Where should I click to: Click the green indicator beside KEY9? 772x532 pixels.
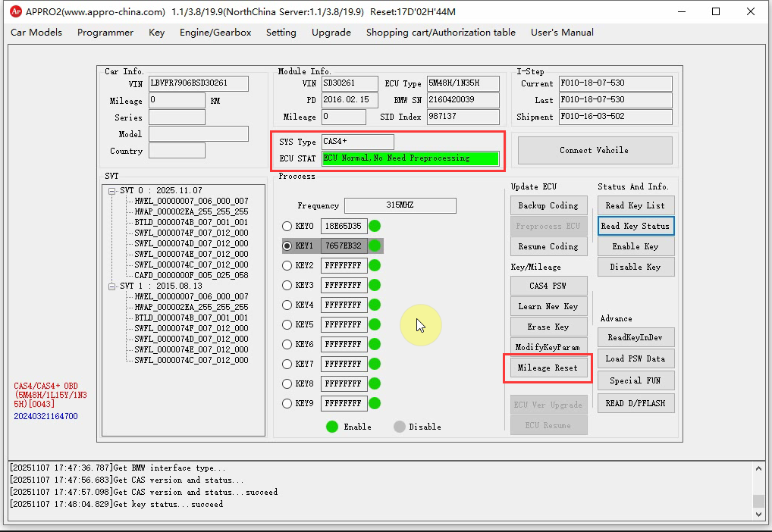375,403
